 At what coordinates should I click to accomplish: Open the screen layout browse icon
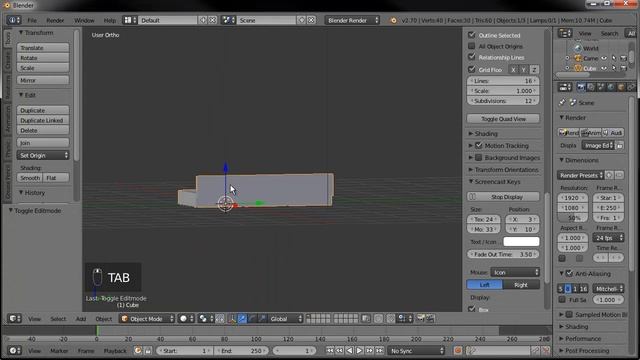pos(129,20)
